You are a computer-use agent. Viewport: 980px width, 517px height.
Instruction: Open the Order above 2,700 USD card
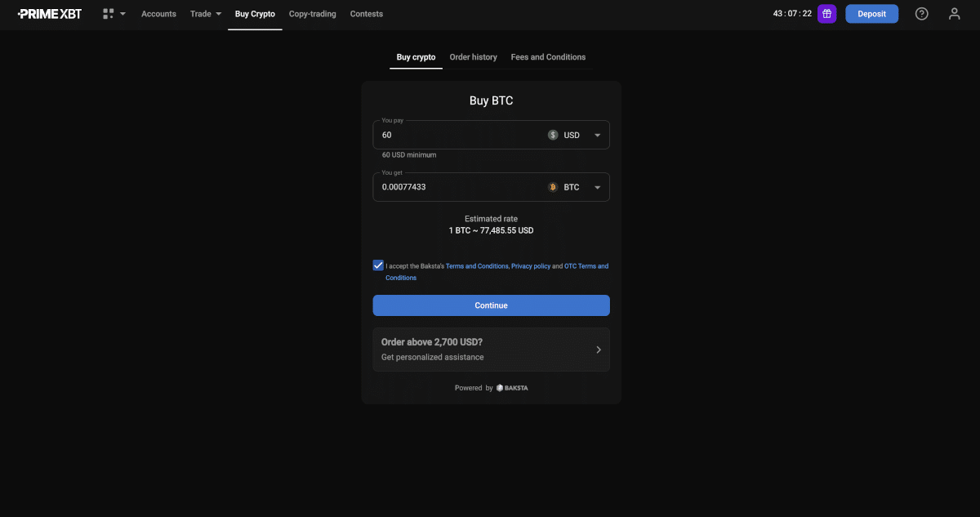pyautogui.click(x=491, y=350)
